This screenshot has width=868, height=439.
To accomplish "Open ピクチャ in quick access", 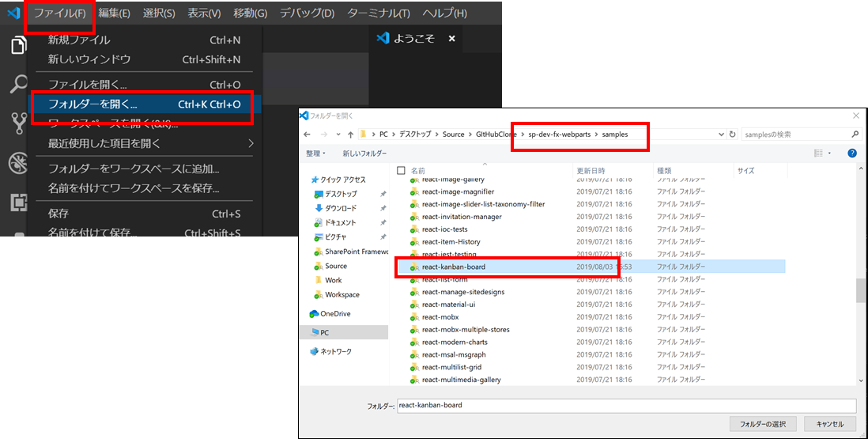I will tap(330, 237).
